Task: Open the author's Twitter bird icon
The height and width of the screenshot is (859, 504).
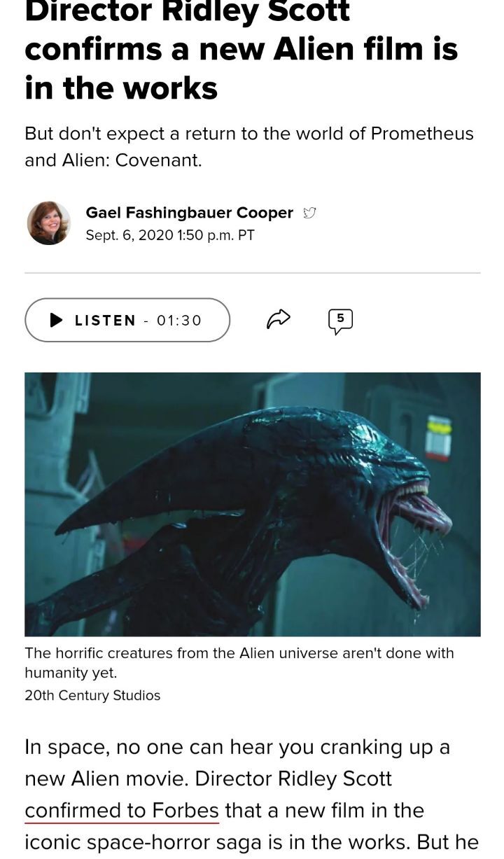Action: point(309,213)
